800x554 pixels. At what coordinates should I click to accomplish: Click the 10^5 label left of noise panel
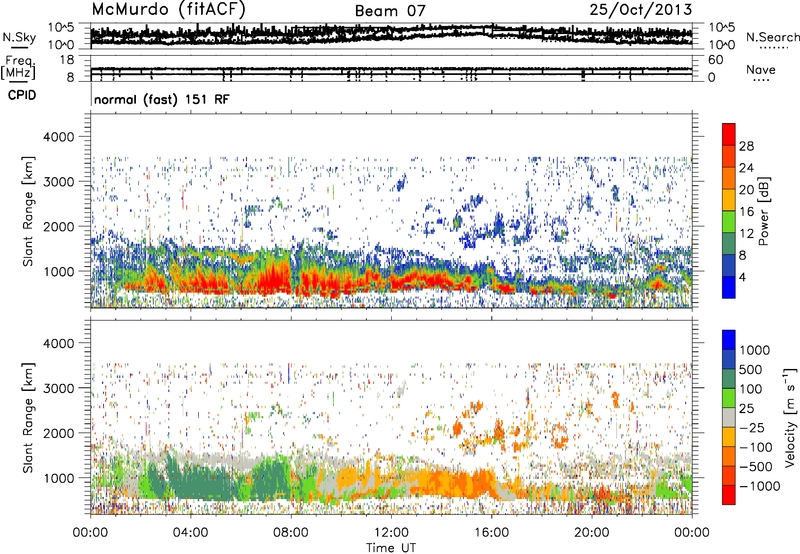click(61, 28)
